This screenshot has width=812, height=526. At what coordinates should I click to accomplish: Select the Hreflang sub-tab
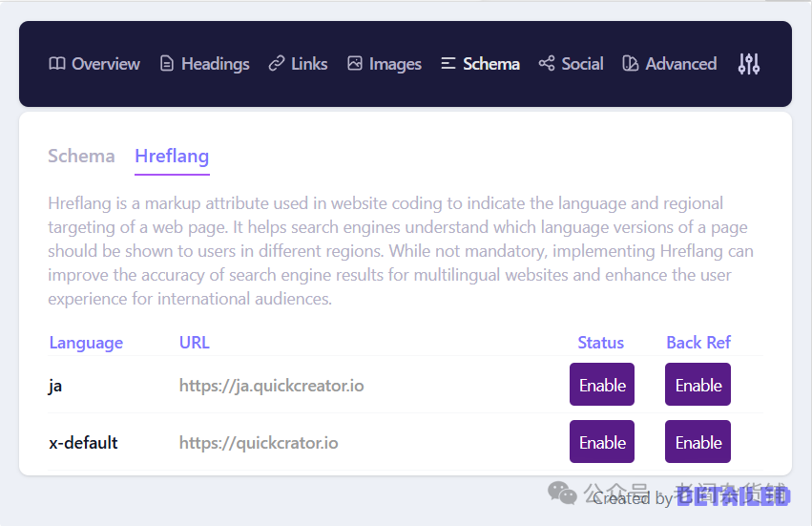tap(172, 156)
